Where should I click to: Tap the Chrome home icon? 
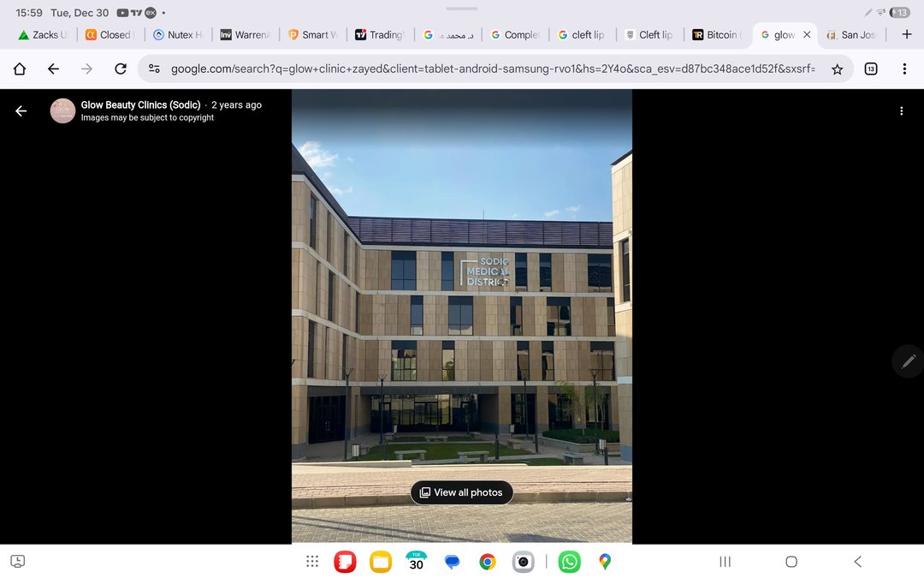20,69
